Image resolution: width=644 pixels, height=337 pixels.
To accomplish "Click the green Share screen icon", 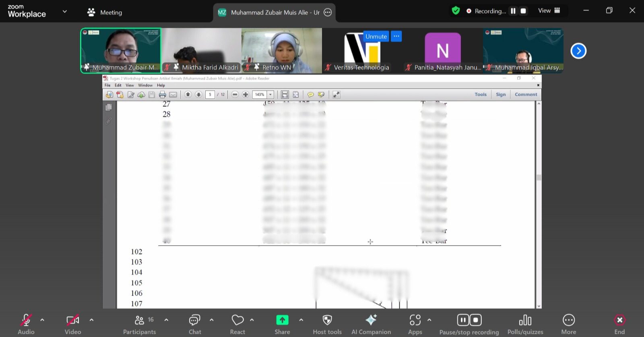I will [282, 320].
